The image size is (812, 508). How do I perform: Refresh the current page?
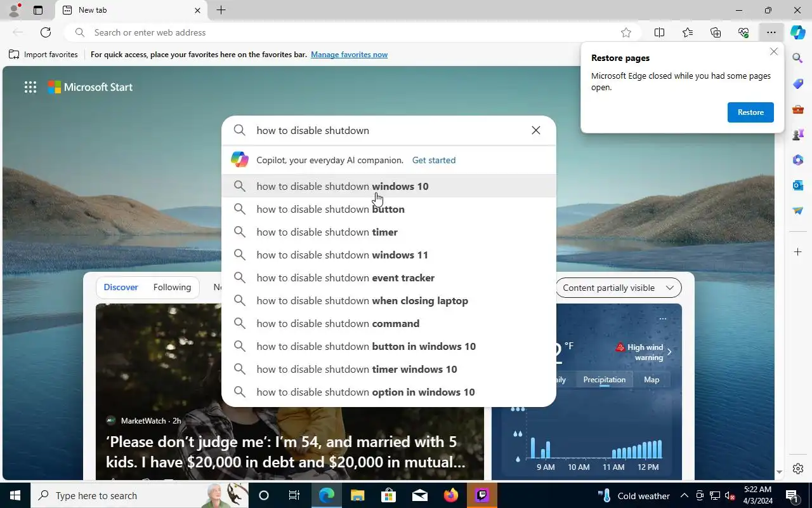pyautogui.click(x=46, y=32)
